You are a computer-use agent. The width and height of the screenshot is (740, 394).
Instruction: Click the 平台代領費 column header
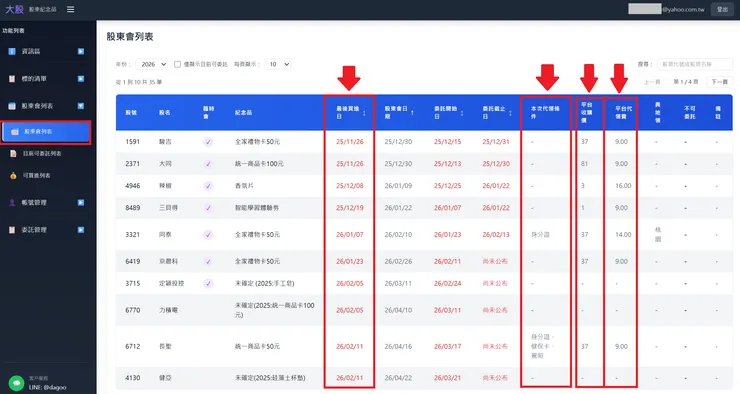pyautogui.click(x=623, y=113)
